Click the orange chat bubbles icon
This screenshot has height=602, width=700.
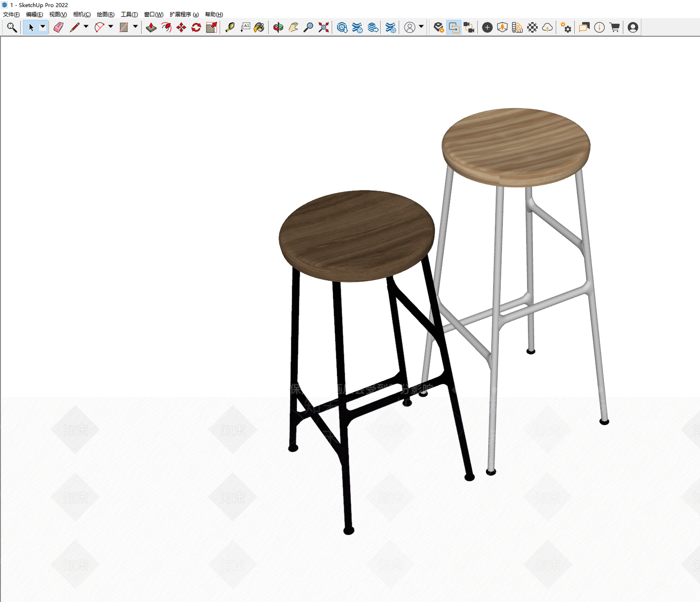(584, 28)
